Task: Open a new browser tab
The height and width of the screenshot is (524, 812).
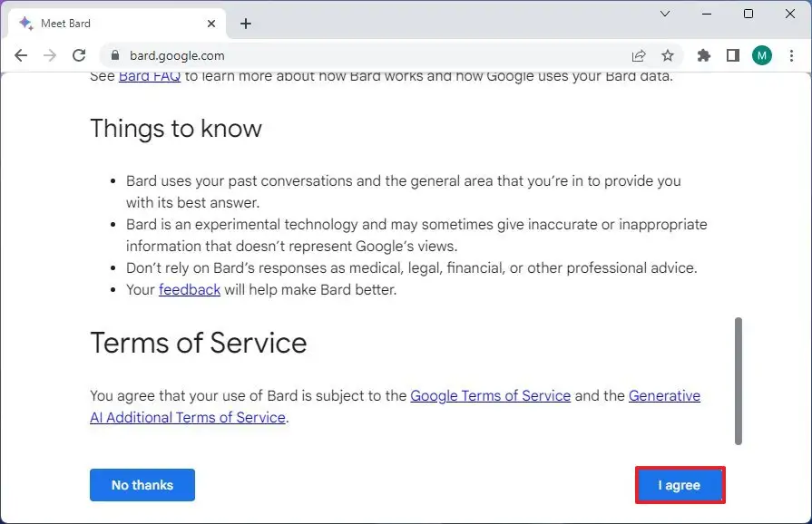Action: [x=245, y=23]
